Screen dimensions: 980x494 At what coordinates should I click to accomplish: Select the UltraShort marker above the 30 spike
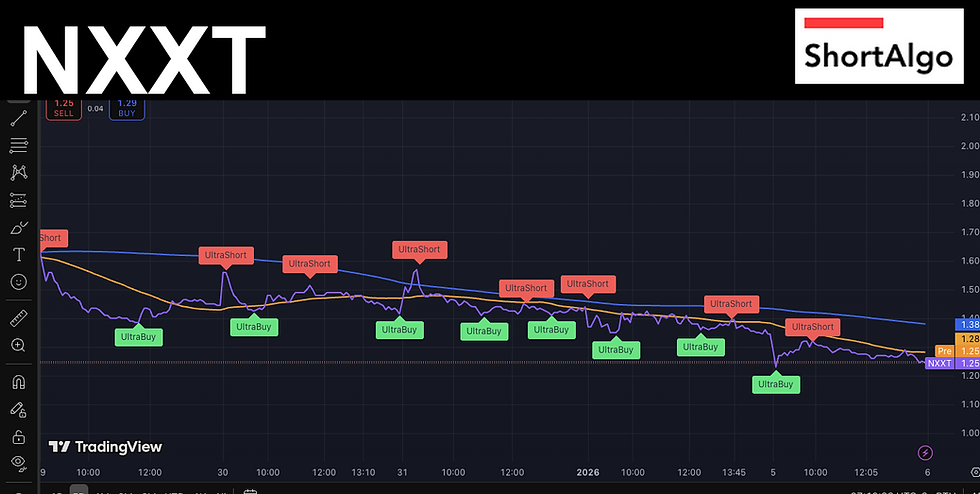(226, 255)
